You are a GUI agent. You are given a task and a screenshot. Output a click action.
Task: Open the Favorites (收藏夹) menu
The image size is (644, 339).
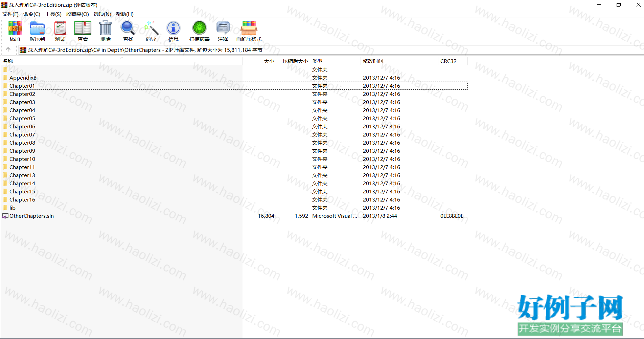tap(77, 14)
